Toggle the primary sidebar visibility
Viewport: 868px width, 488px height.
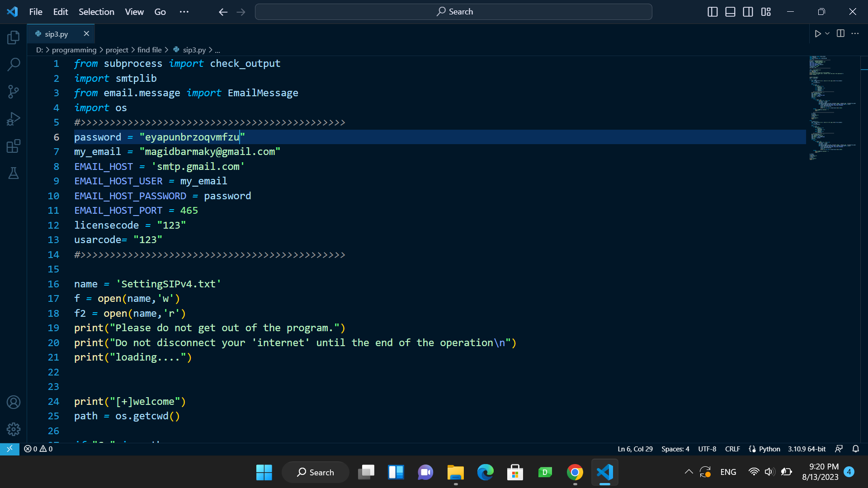712,12
